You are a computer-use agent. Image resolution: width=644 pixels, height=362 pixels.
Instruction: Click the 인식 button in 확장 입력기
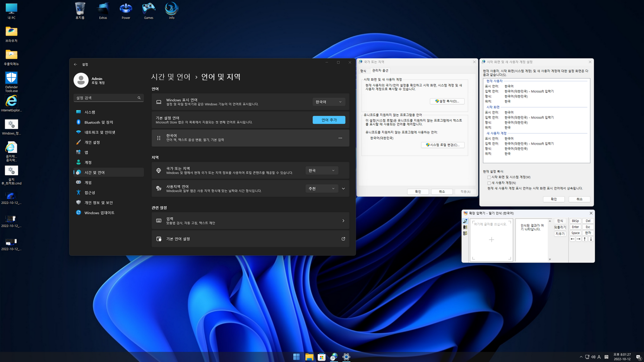(x=560, y=221)
